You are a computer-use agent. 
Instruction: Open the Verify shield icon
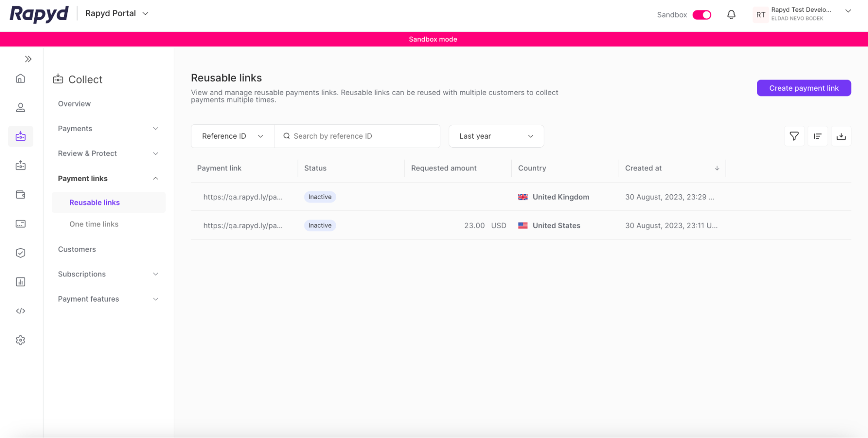click(20, 252)
